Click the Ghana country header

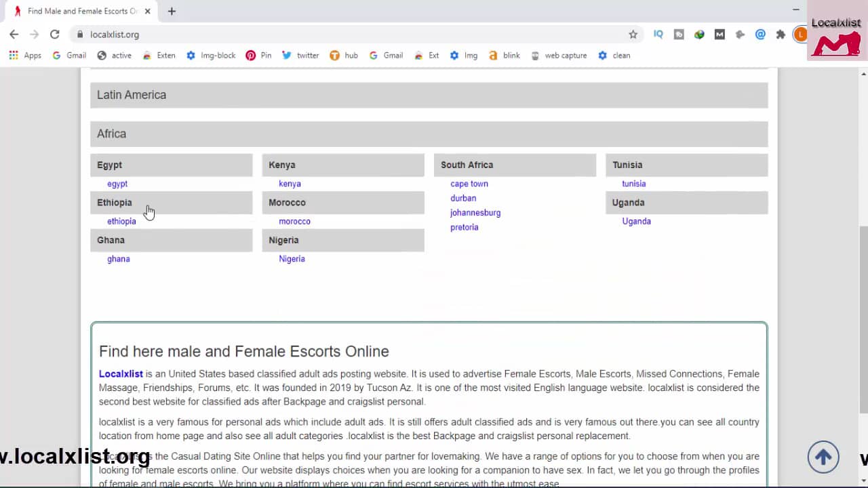click(x=172, y=240)
